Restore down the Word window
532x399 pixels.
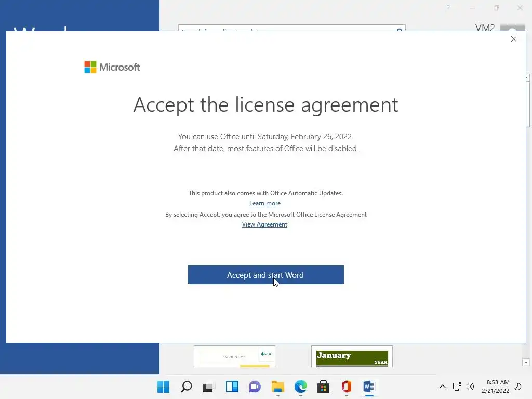(496, 8)
